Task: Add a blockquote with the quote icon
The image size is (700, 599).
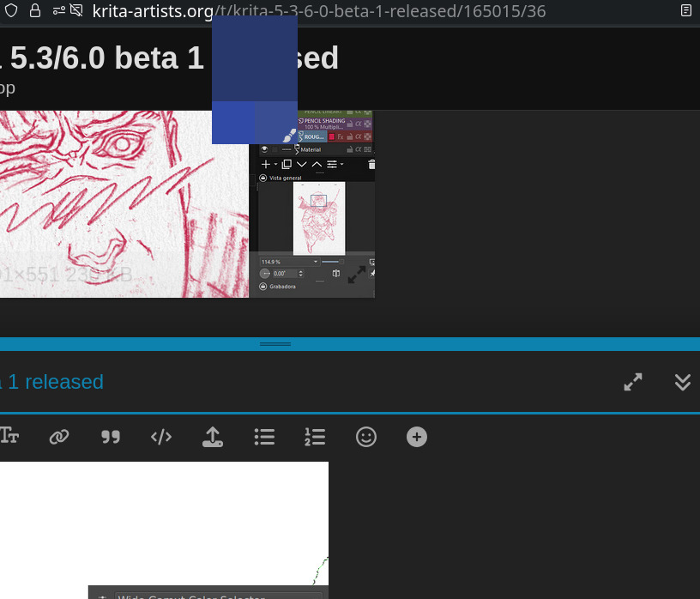Action: pyautogui.click(x=111, y=437)
